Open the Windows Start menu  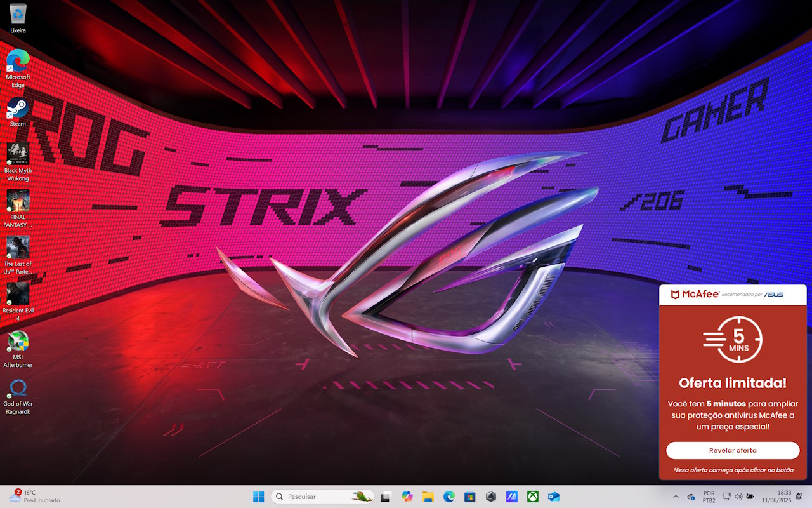[x=259, y=497]
